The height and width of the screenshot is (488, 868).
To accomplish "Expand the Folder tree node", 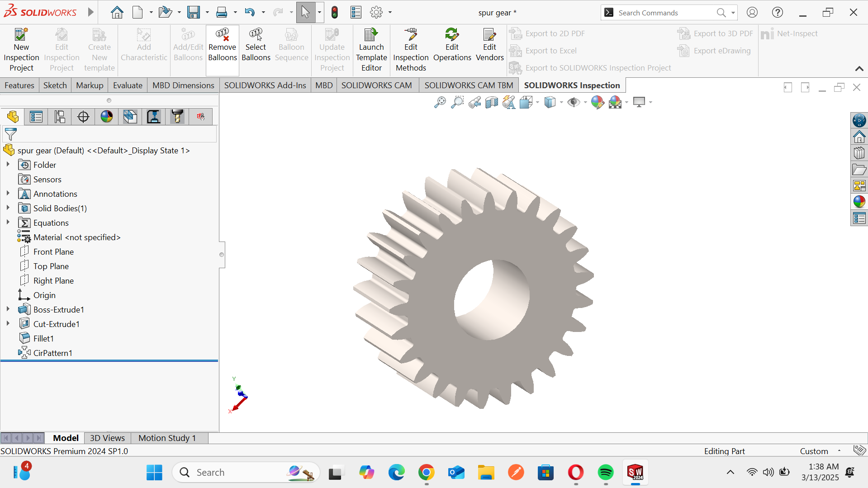I will tap(8, 165).
